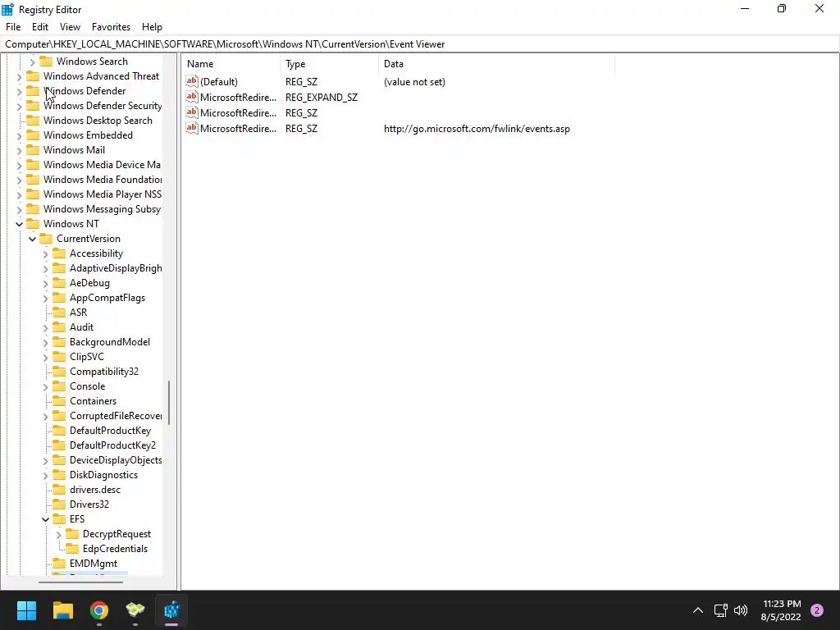The height and width of the screenshot is (630, 840).
Task: Open the Favorites menu
Action: click(111, 27)
